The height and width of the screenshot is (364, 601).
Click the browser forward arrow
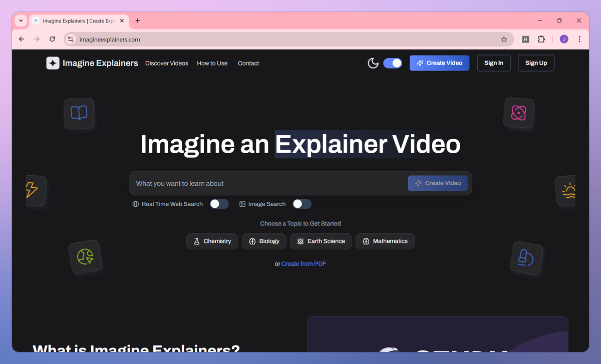[37, 39]
